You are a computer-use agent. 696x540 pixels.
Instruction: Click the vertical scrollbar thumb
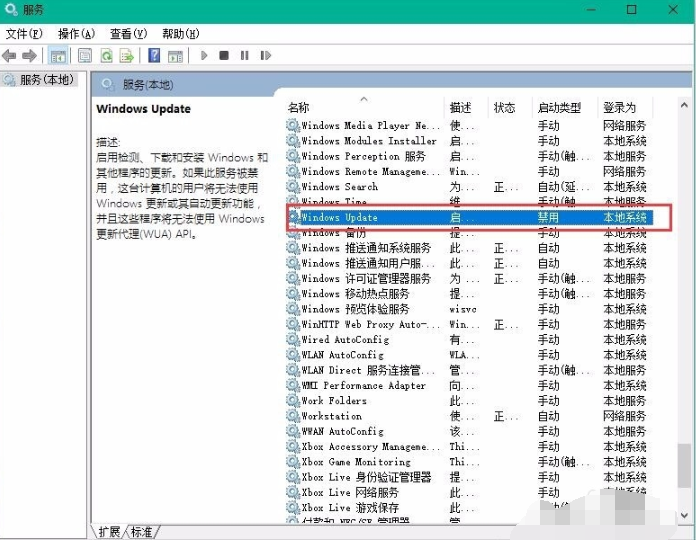click(x=684, y=466)
